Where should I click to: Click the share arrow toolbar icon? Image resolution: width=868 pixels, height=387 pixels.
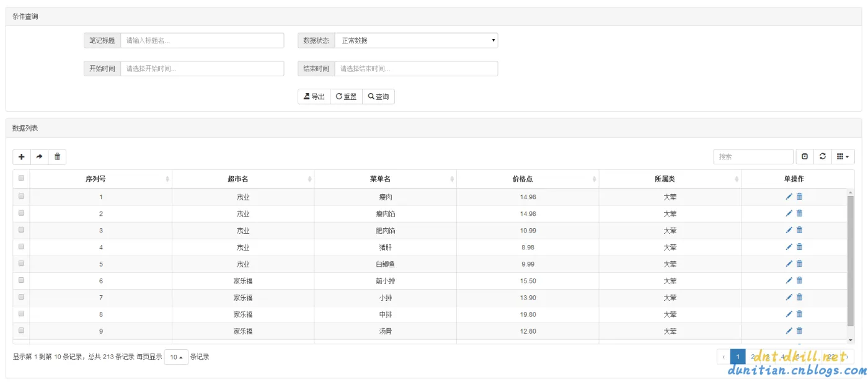pos(39,157)
